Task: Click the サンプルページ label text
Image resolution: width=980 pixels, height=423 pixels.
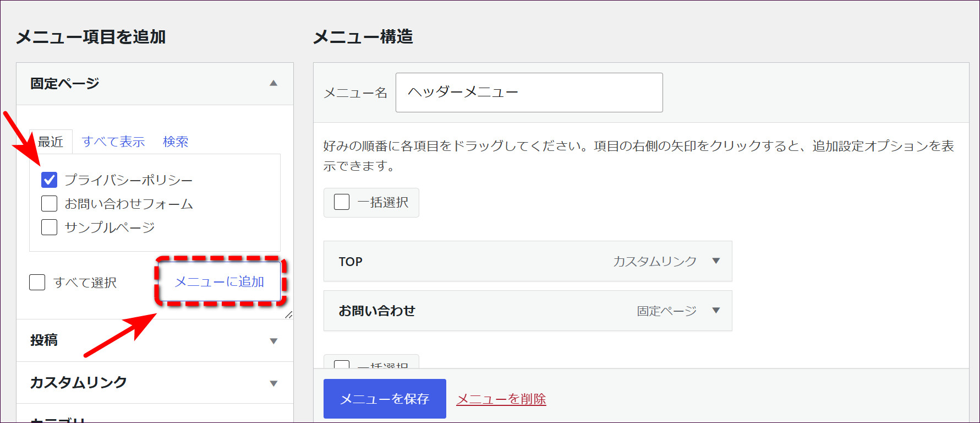Action: [110, 227]
